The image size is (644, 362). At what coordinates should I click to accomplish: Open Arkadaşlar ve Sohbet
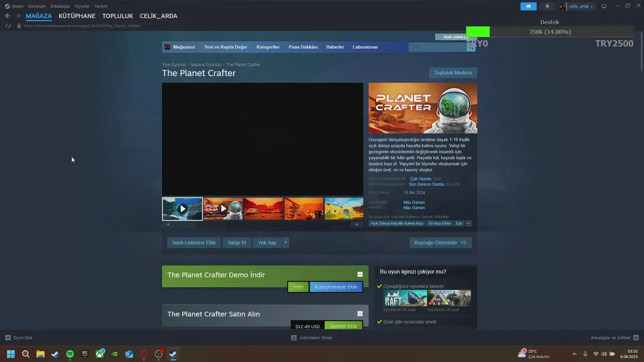tap(614, 338)
